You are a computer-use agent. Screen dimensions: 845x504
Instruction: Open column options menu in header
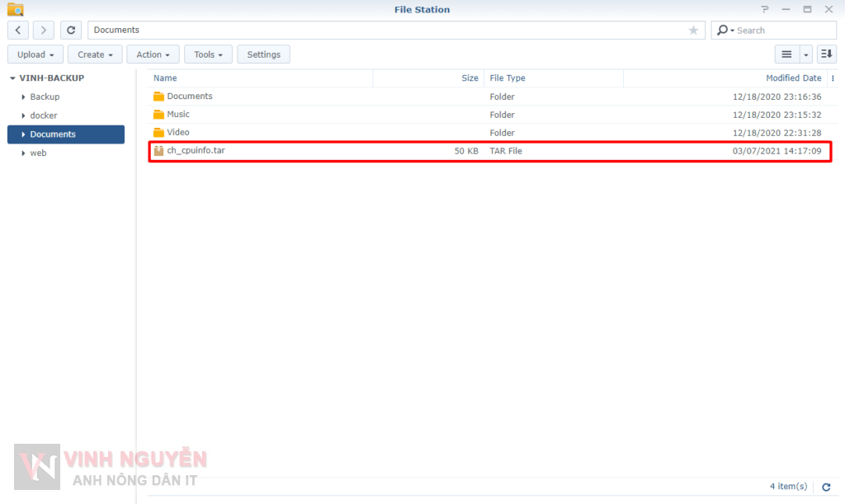point(833,78)
